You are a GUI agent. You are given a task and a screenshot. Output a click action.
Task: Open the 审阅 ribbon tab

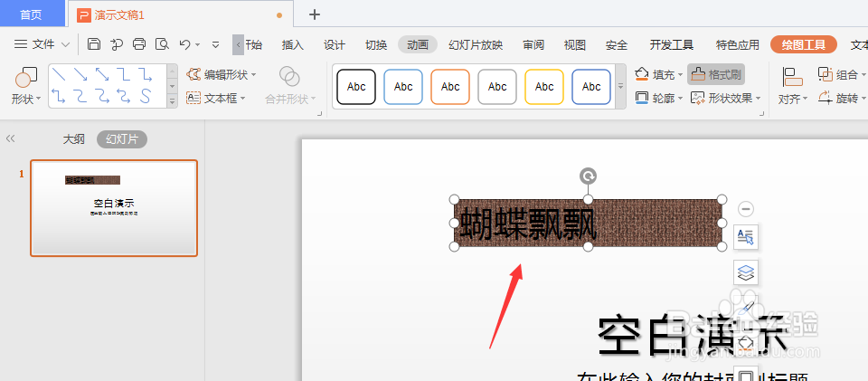(x=533, y=45)
